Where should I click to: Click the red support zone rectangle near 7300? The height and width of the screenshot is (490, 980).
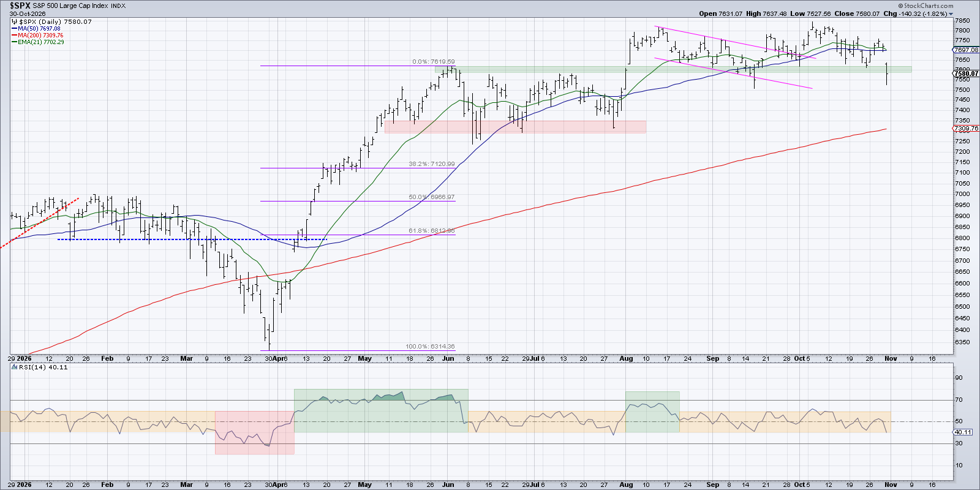[515, 127]
